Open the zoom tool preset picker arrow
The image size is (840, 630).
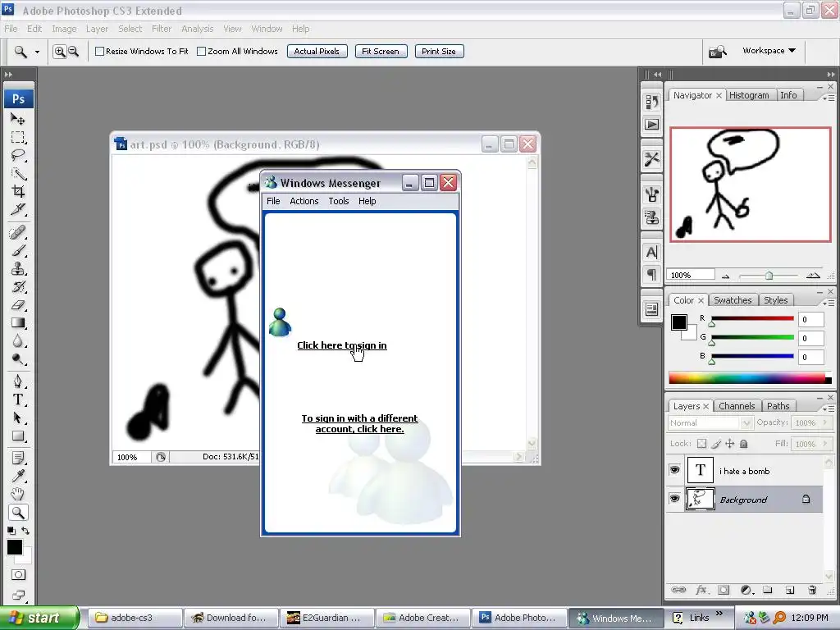coord(37,52)
